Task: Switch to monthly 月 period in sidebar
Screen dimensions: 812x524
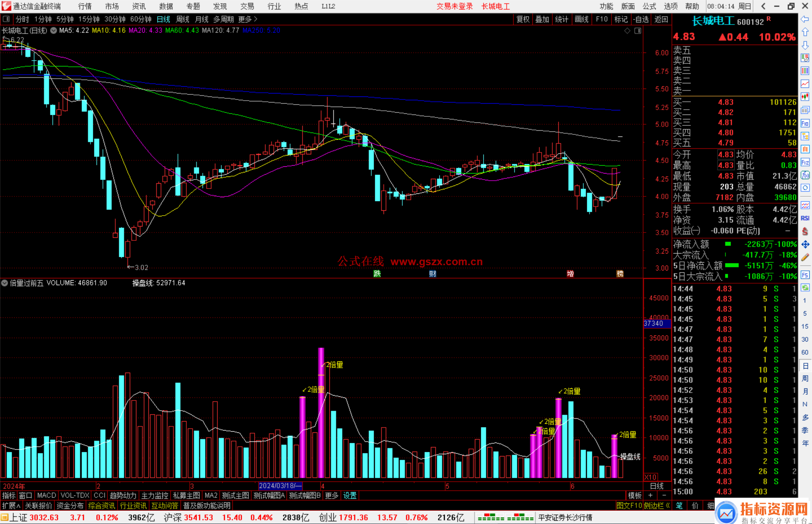Action: point(805,391)
